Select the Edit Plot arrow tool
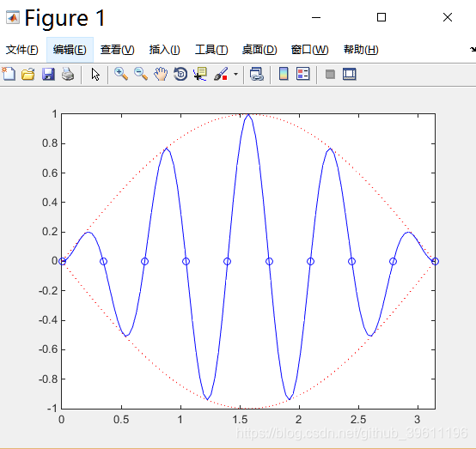 pyautogui.click(x=95, y=74)
